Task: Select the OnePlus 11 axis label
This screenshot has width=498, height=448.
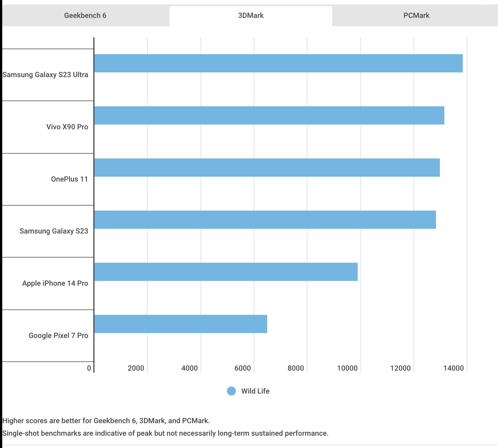Action: pos(69,179)
